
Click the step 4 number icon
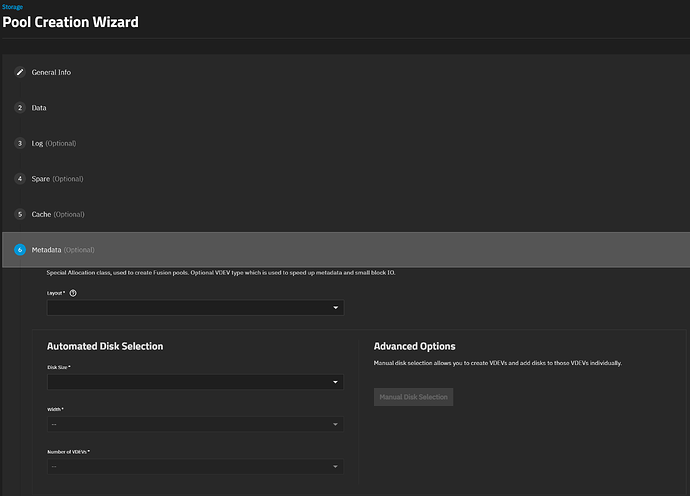pyautogui.click(x=19, y=178)
